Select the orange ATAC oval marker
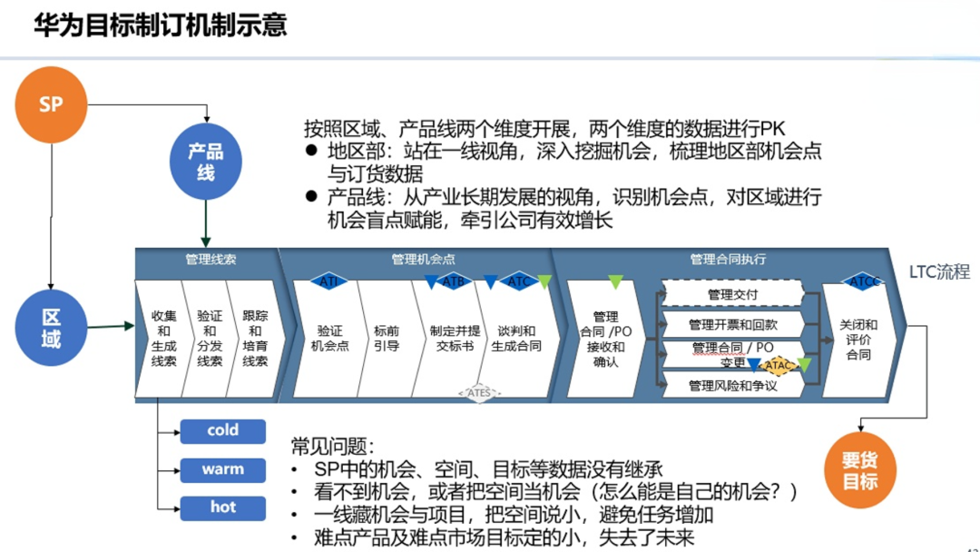The height and width of the screenshot is (552, 980). point(779,365)
